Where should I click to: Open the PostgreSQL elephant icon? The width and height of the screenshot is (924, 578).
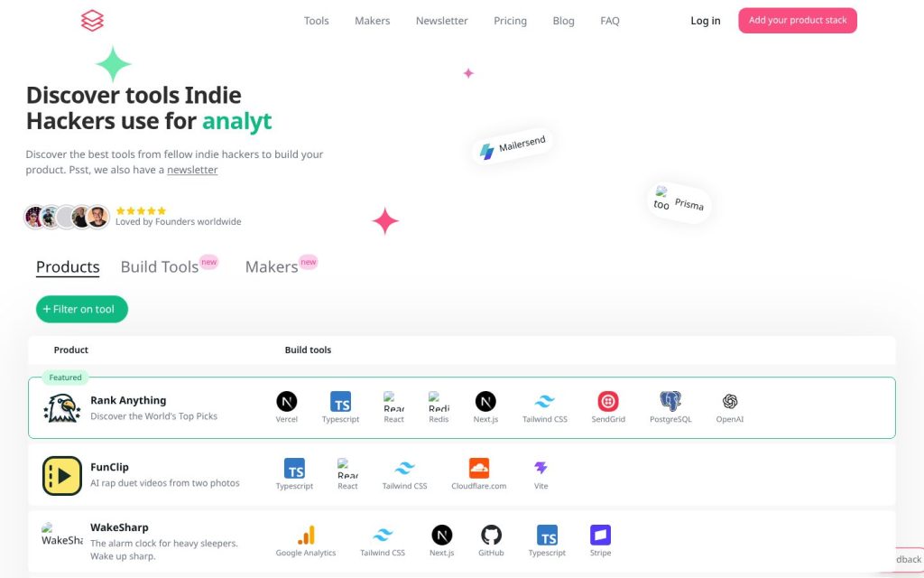coord(670,402)
